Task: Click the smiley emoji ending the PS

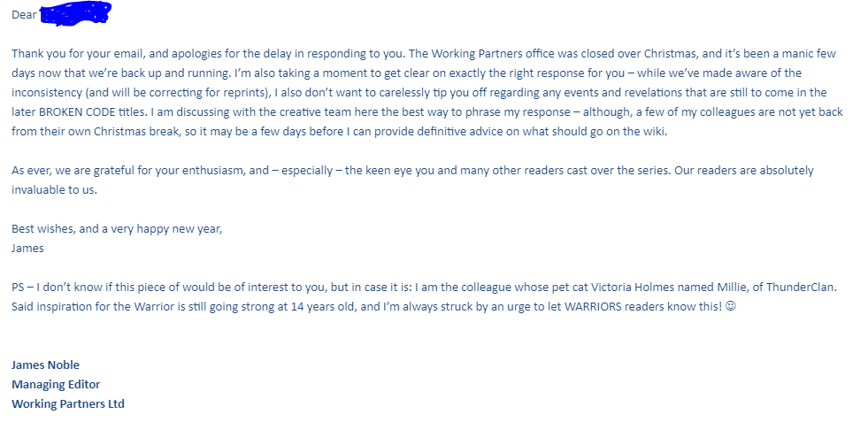Action: click(730, 306)
